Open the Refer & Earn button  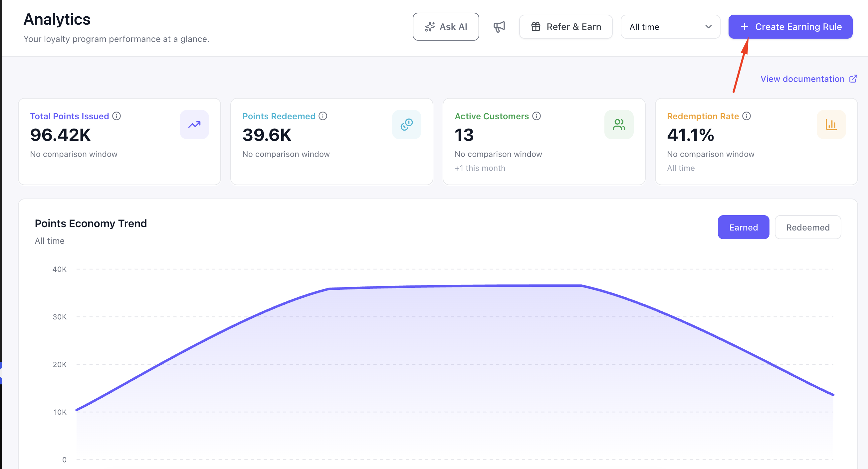566,27
